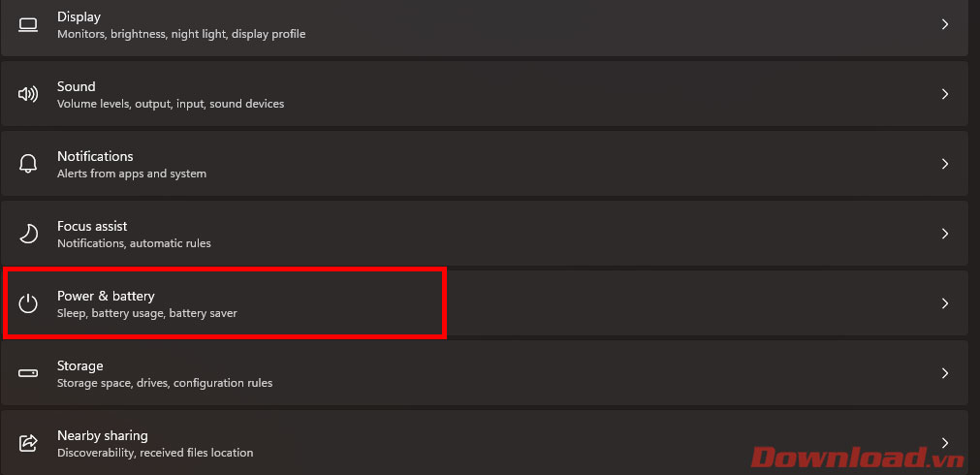Viewport: 980px width, 475px height.
Task: Open the Display settings label
Action: point(79,16)
